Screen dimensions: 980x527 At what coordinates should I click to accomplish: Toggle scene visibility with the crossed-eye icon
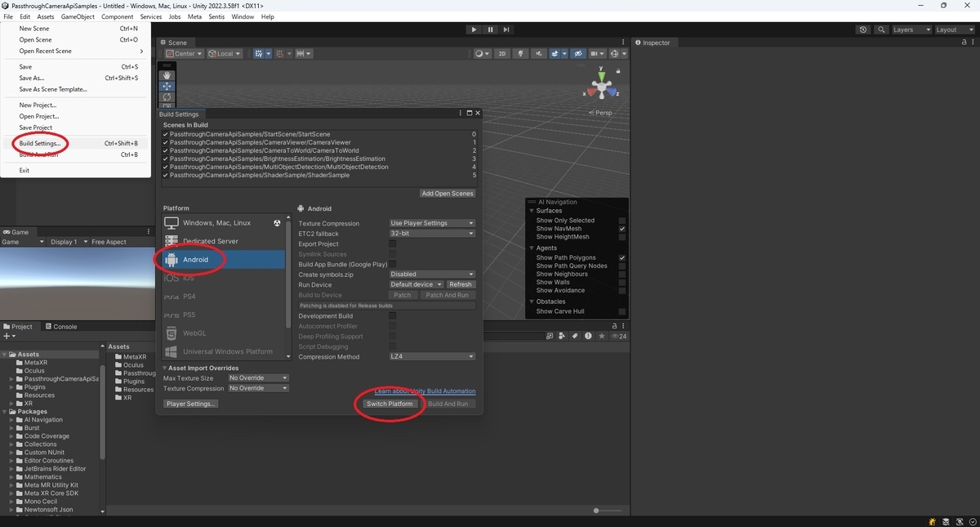[x=577, y=53]
